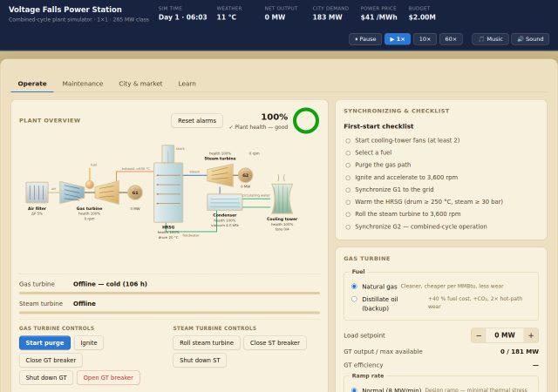The width and height of the screenshot is (558, 392).
Task: Click the Synchronize G1 to the grid circle
Action: (348, 190)
